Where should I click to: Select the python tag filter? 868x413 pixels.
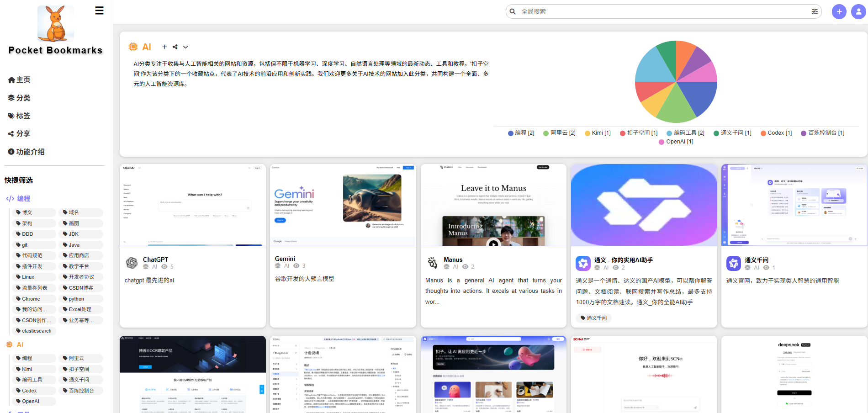[76, 299]
